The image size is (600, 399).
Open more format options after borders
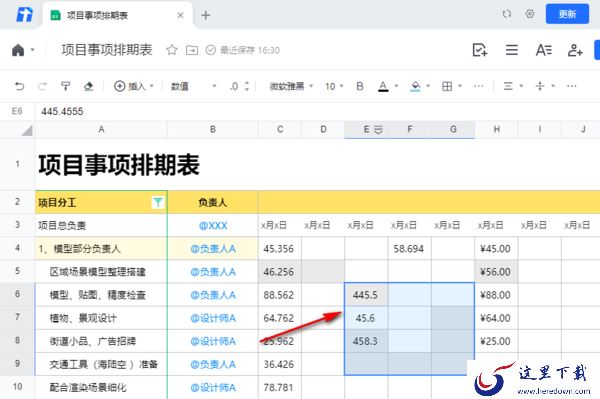pos(478,86)
